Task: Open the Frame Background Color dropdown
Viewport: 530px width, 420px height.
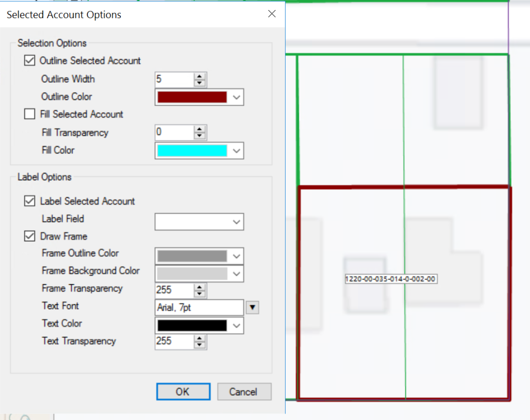Action: 236,274
